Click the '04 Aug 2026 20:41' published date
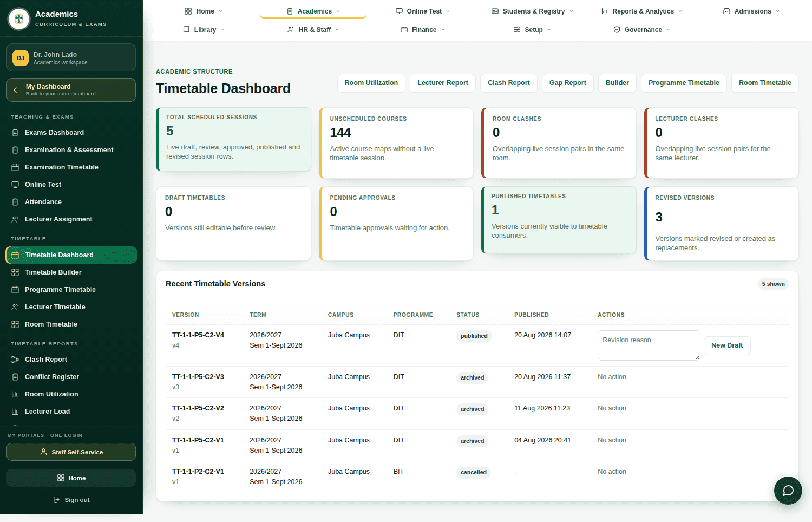Viewport: 812px width, 522px height. coord(542,440)
